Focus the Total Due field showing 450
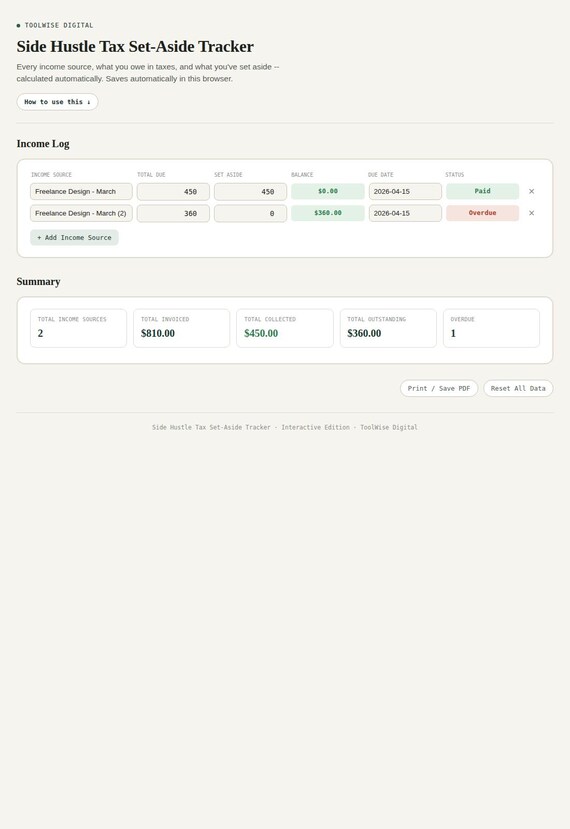Viewport: 570px width, 829px height. [173, 191]
